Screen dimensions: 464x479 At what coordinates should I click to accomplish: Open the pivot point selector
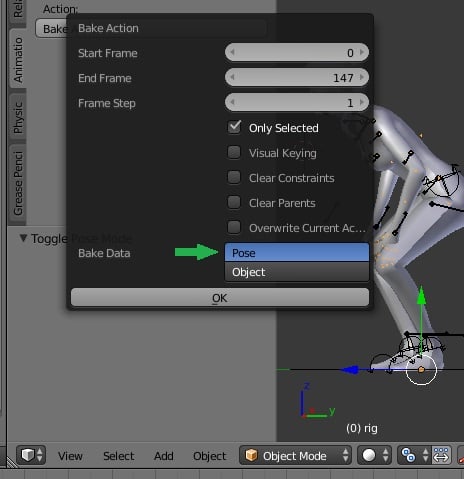click(x=414, y=455)
